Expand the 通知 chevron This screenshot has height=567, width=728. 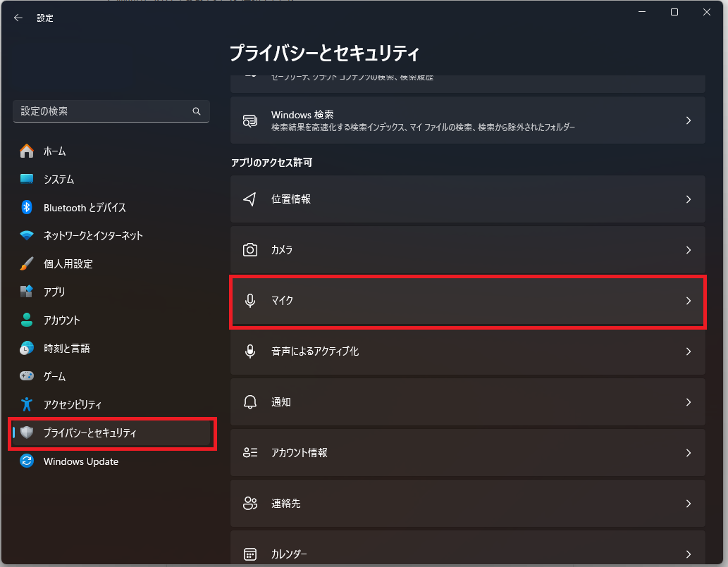click(688, 402)
